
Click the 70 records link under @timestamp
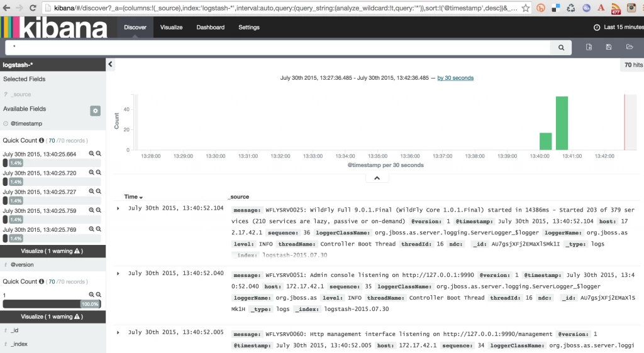point(52,141)
